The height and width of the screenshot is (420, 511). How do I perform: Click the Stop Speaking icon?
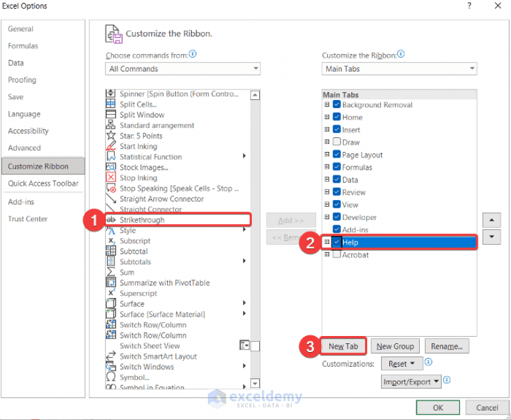[x=111, y=188]
